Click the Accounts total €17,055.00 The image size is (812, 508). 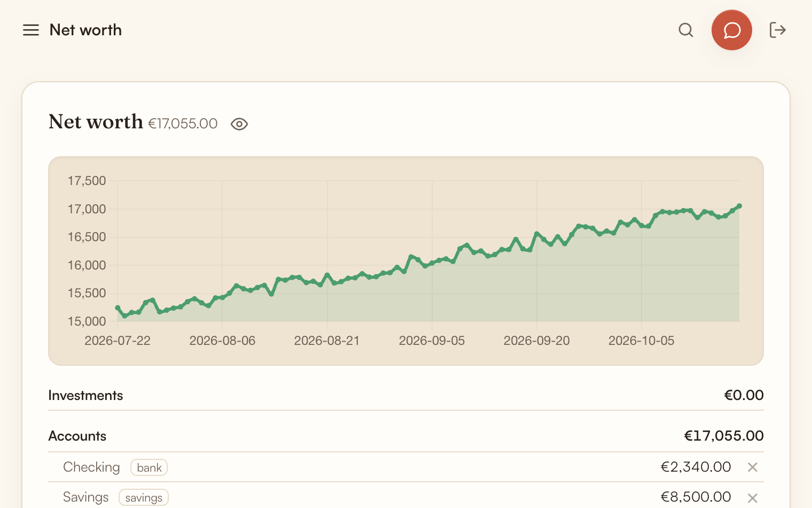[x=724, y=436]
